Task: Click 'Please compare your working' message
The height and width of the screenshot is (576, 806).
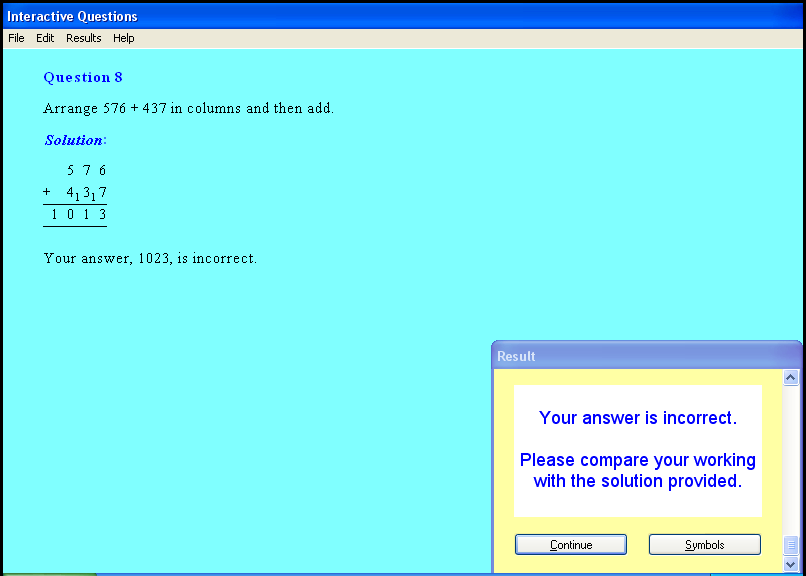Action: coord(637,460)
